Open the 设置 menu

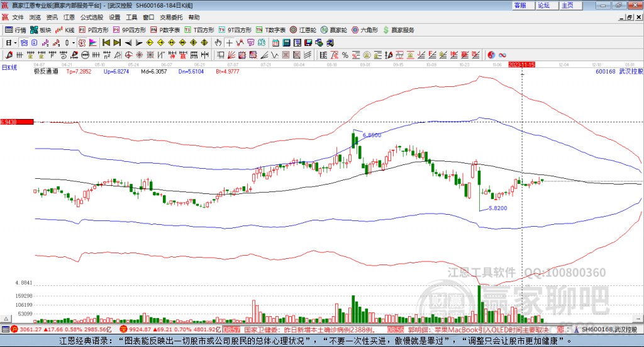click(114, 17)
